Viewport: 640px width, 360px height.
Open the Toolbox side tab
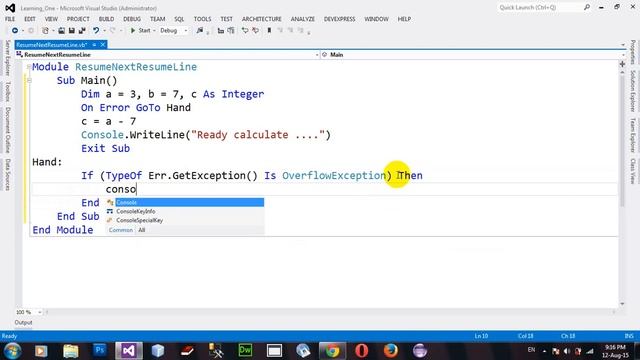(x=7, y=91)
